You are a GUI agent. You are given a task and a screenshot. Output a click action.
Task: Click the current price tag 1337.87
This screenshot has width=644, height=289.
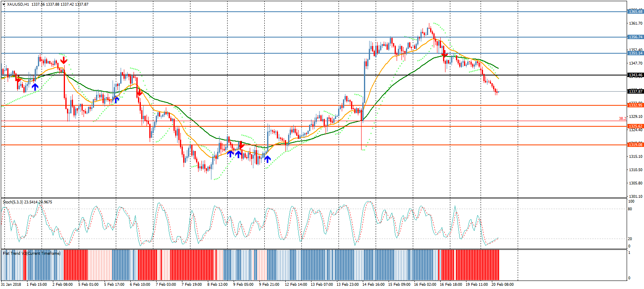pos(635,92)
